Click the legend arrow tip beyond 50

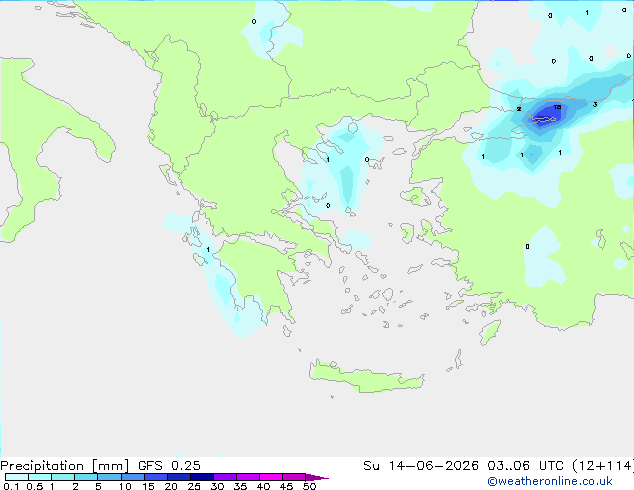pyautogui.click(x=318, y=477)
